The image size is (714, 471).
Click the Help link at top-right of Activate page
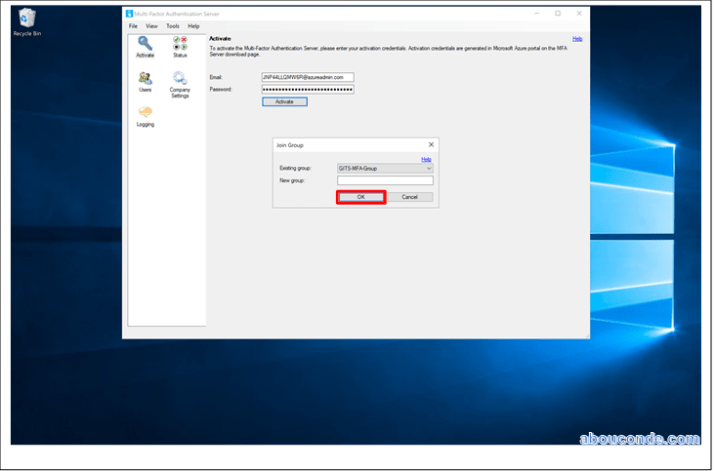point(577,39)
